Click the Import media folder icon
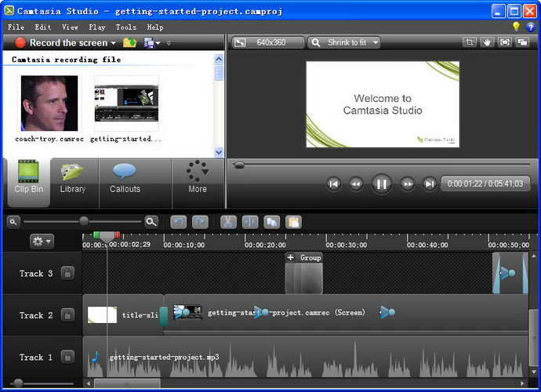541x392 pixels. click(129, 42)
